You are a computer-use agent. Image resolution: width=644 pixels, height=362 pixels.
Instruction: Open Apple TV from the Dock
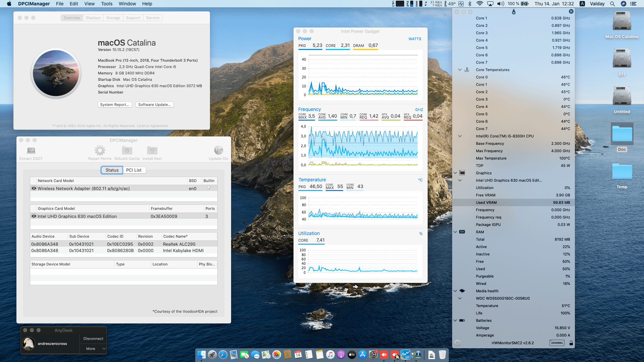[x=352, y=355]
